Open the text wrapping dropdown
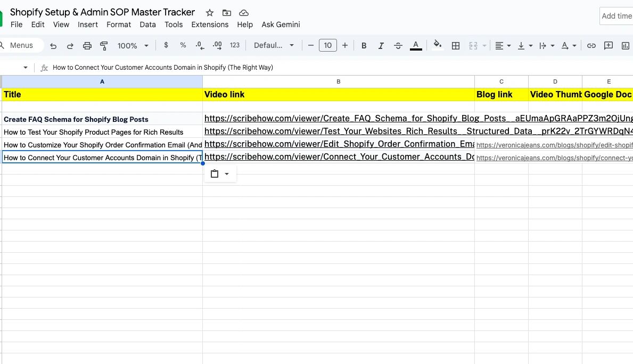Screen dimensions: 633x364 (547, 46)
